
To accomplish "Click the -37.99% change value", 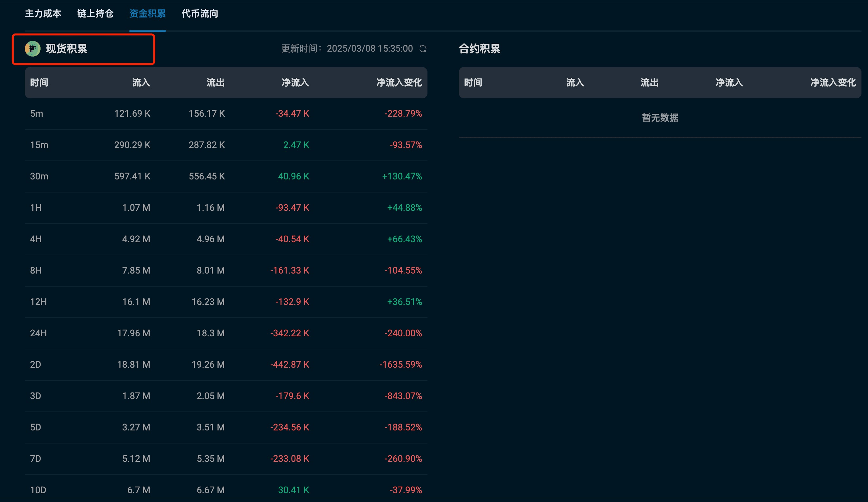I will 406,490.
